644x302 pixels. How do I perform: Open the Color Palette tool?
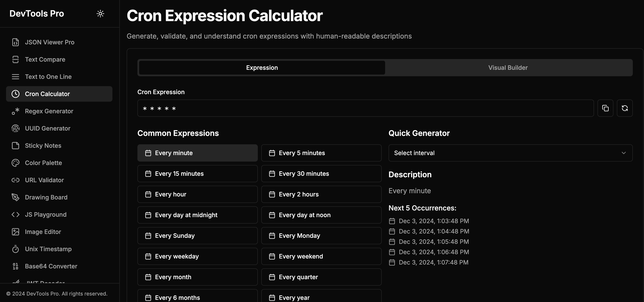point(43,163)
